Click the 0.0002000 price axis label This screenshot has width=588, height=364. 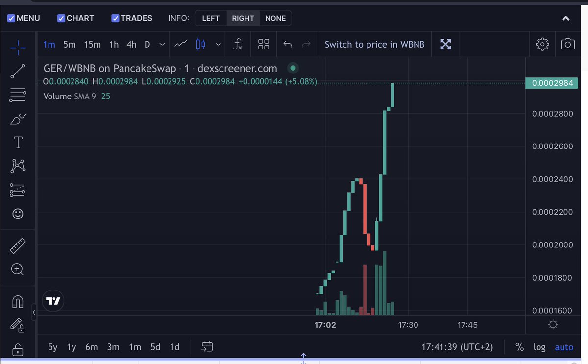(552, 245)
